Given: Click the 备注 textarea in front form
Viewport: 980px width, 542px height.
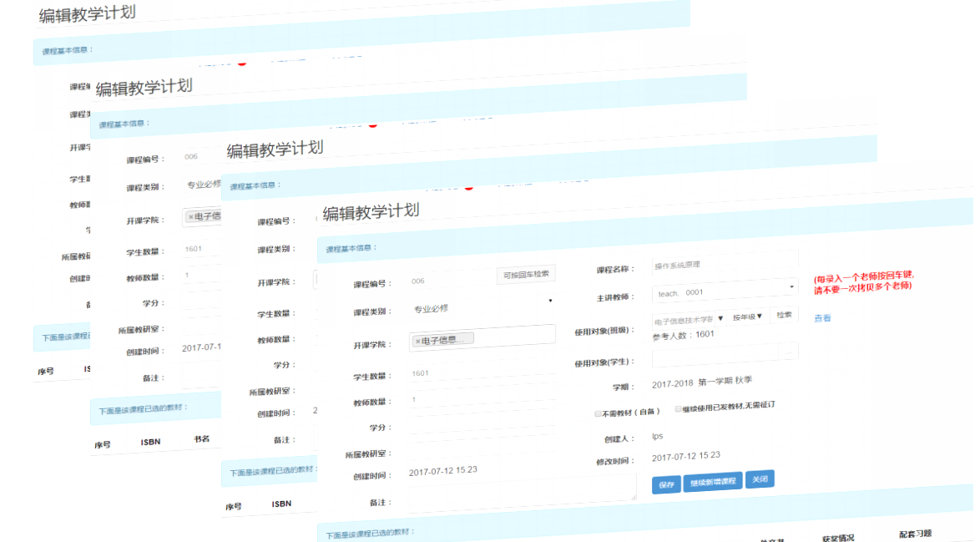Looking at the screenshot, I should 522,492.
